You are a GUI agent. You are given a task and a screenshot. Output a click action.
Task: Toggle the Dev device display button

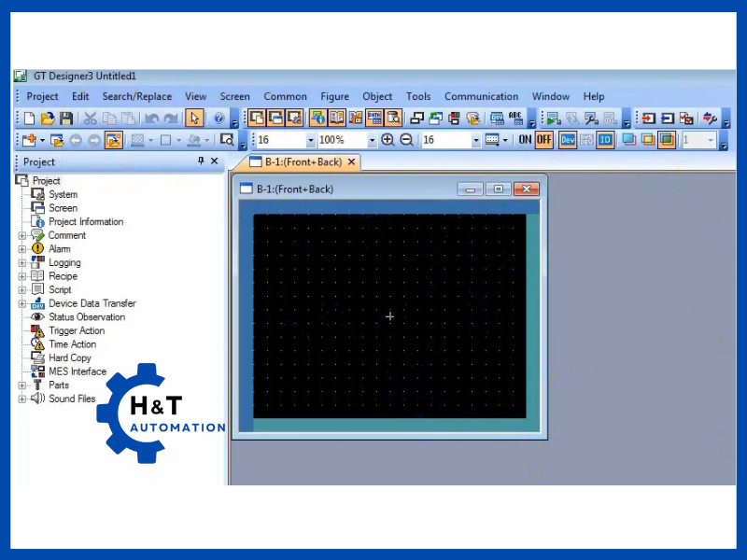click(566, 140)
